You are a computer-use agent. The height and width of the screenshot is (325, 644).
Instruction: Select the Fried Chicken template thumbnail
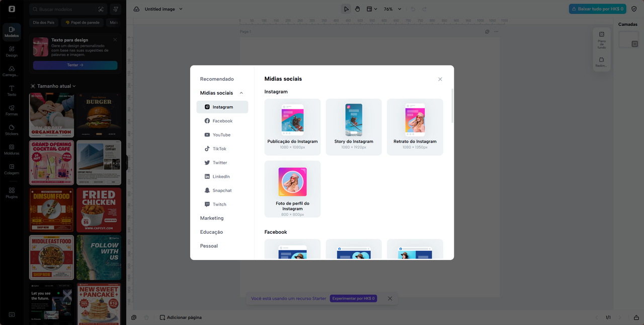(x=99, y=210)
